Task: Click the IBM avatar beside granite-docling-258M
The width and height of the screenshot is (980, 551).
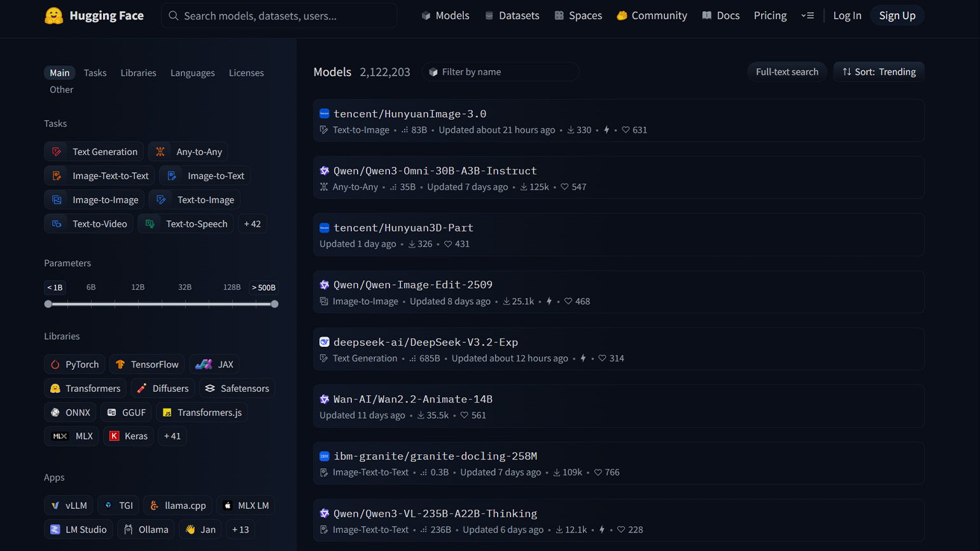Action: (x=325, y=456)
